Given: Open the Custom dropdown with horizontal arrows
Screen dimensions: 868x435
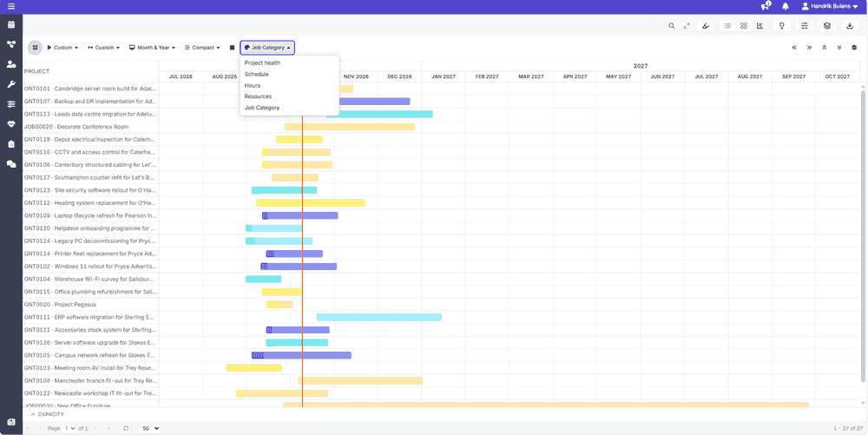Looking at the screenshot, I should [x=104, y=48].
